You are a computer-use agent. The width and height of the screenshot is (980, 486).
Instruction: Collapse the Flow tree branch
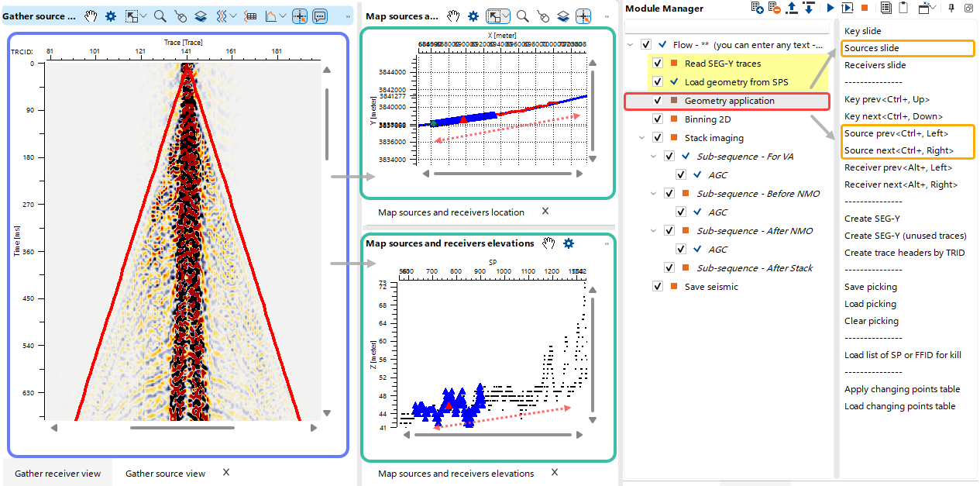[x=630, y=44]
